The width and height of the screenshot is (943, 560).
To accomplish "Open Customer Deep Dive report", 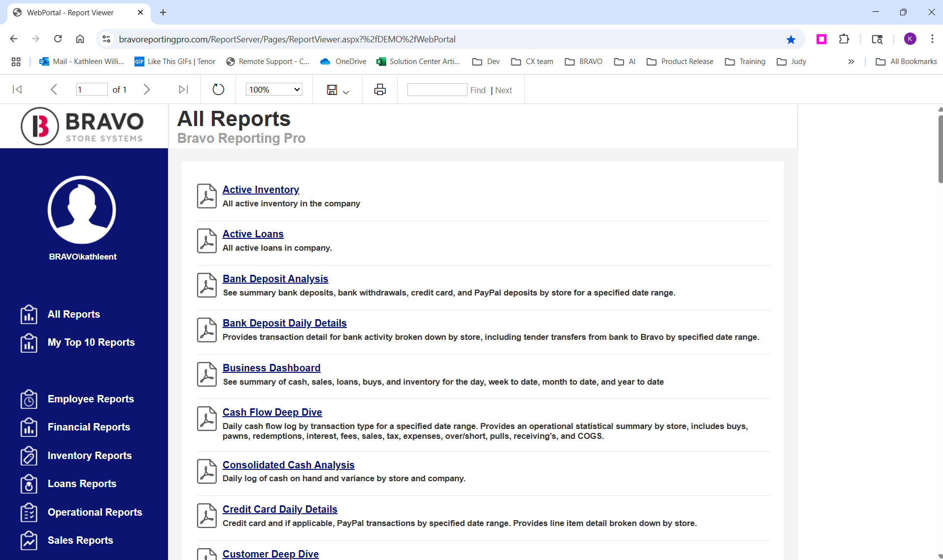I will [x=270, y=554].
